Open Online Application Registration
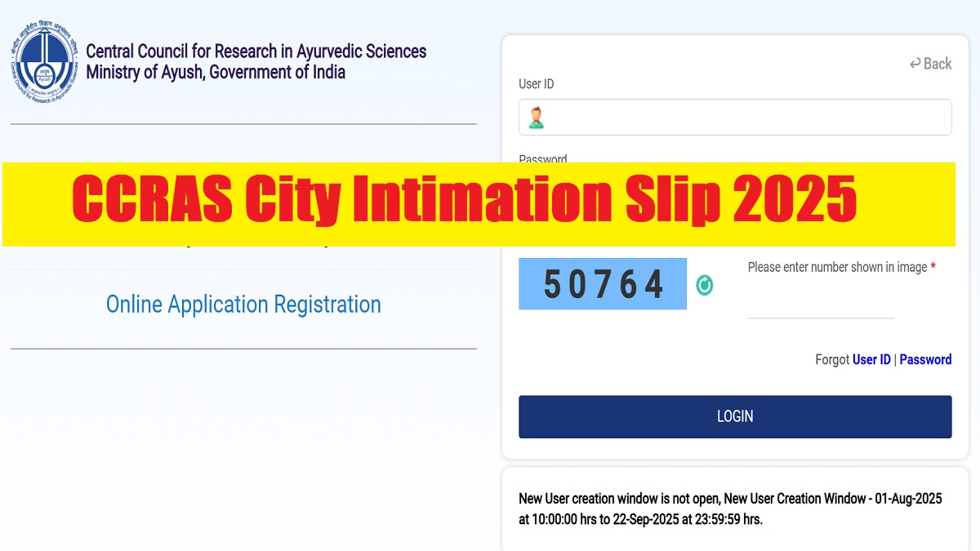 coord(243,304)
